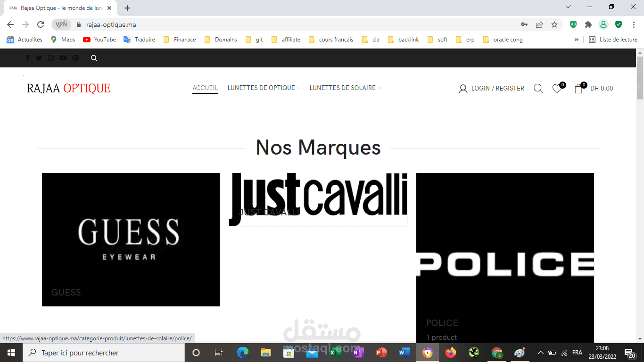Open the affiliate bookmark folder
Viewport: 644px width, 362px height.
[286, 40]
